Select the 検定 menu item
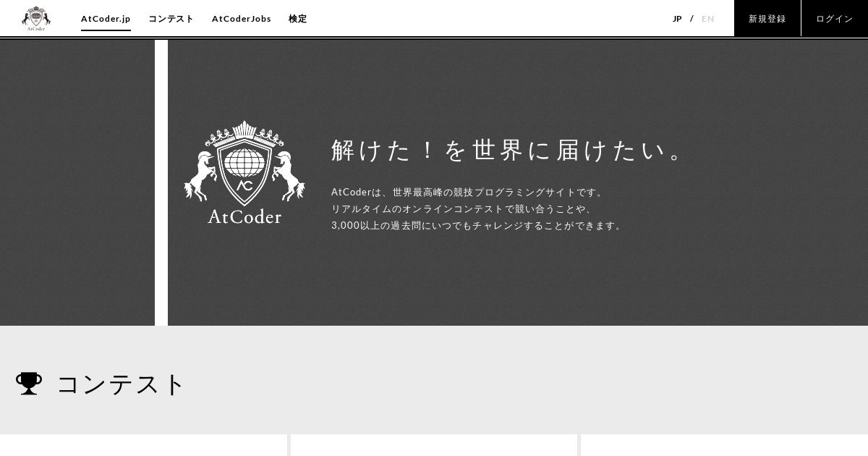The image size is (868, 456). pos(297,19)
